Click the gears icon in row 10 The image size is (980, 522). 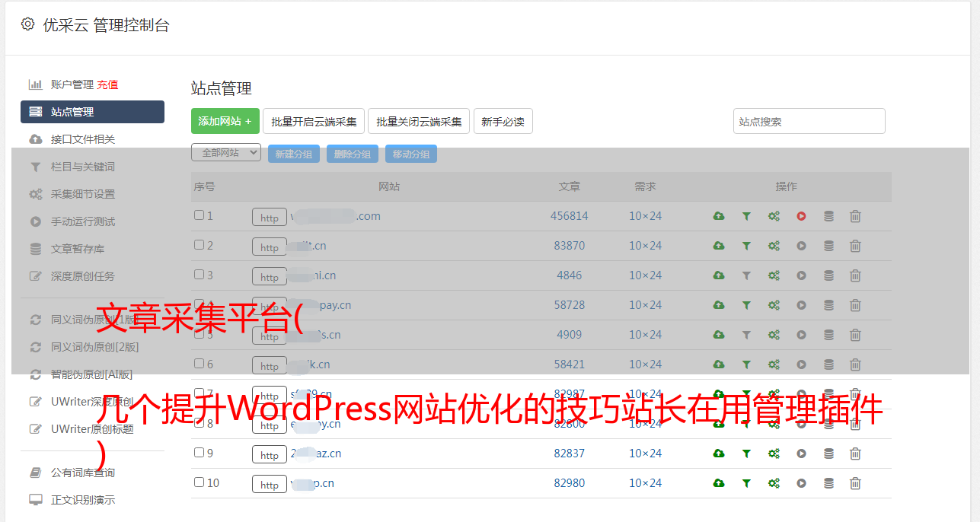pos(774,483)
